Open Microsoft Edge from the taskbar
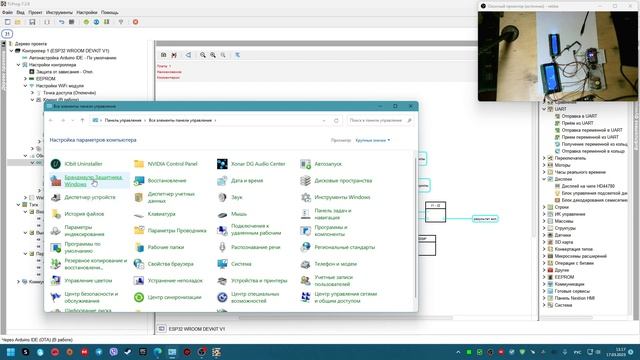 coord(158,352)
